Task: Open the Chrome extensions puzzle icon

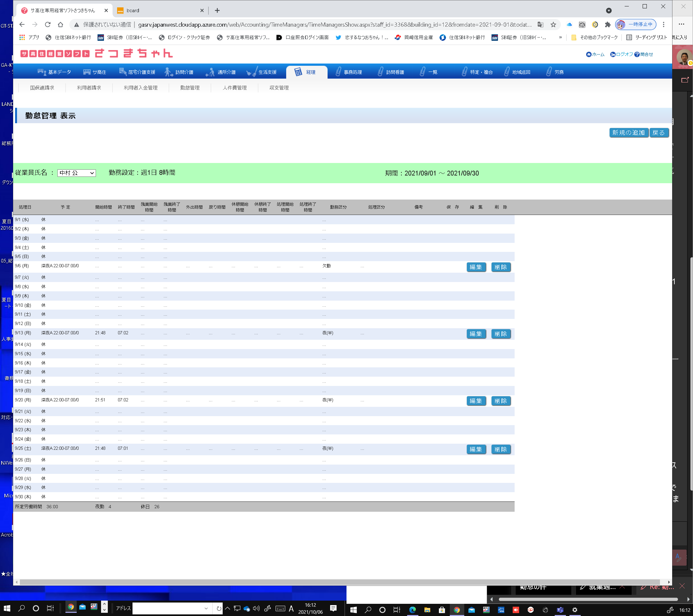Action: 608,24
